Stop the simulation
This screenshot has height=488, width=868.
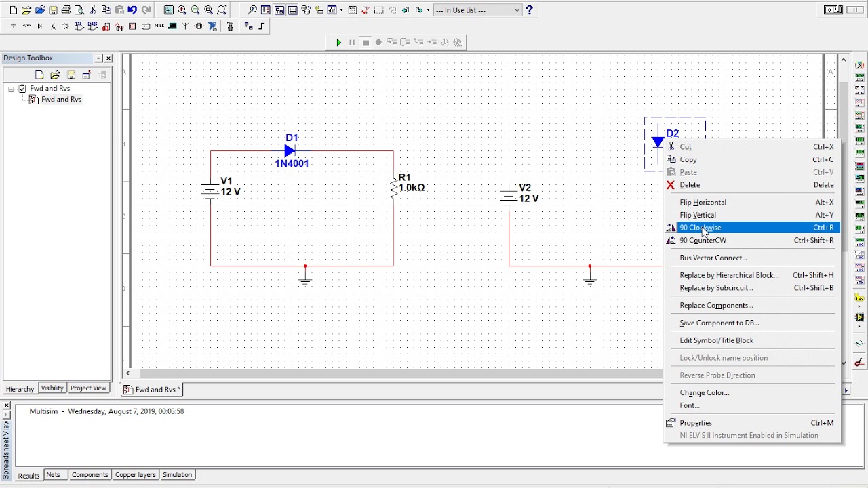click(366, 43)
